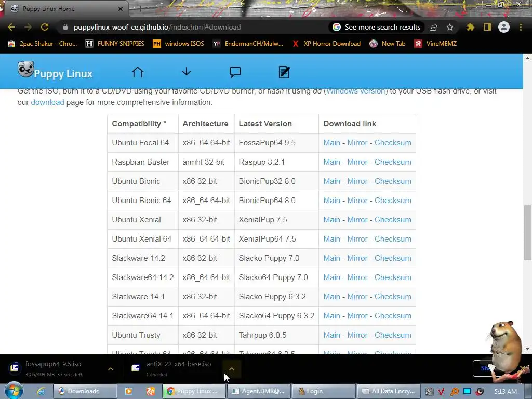Click Checksum link for BionicPup32 8.0
The width and height of the screenshot is (532, 399).
point(393,181)
